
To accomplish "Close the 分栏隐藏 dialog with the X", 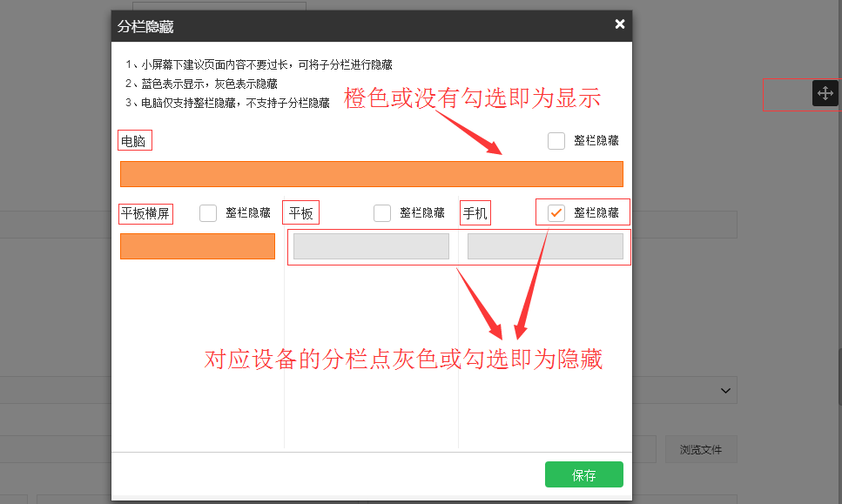I will [619, 24].
